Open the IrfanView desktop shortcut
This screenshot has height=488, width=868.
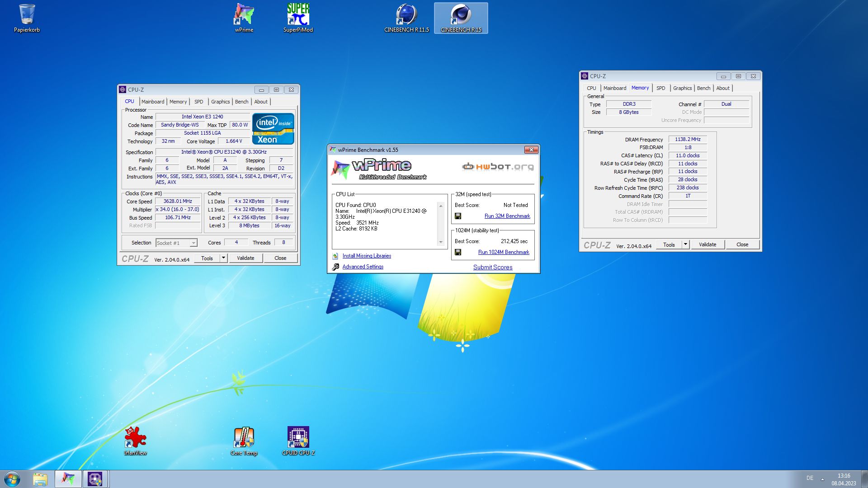[x=135, y=441]
